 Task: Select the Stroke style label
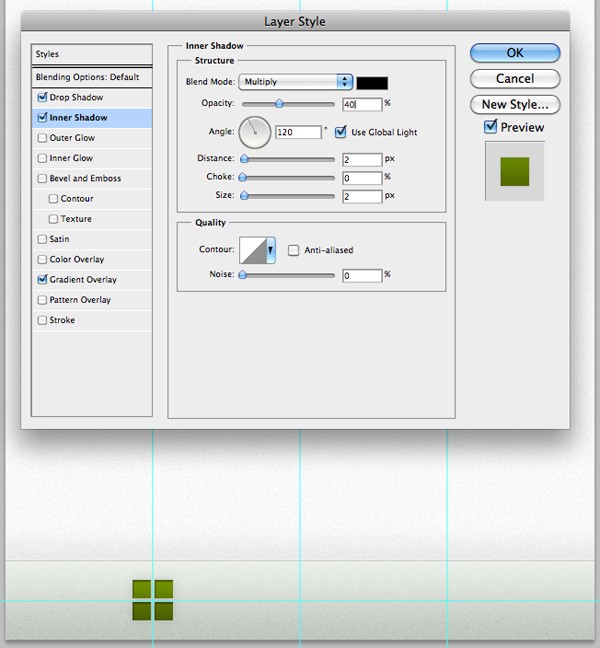[x=62, y=320]
